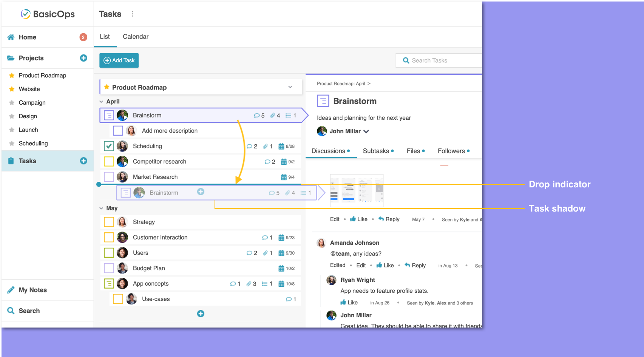Click the search magnifier in Search Tasks field

point(406,60)
